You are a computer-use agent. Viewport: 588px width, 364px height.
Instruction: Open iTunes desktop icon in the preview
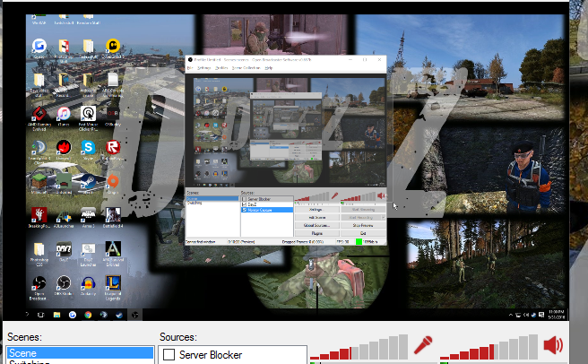pos(64,116)
